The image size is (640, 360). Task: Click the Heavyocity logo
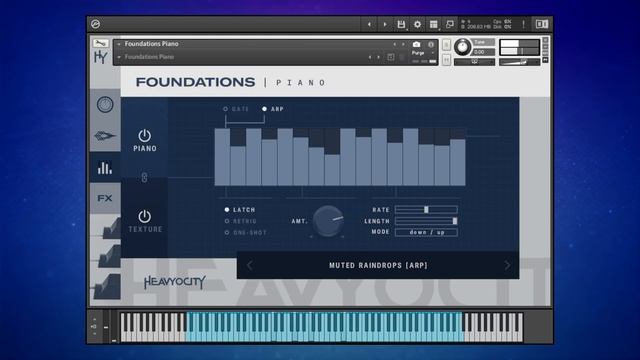tap(175, 282)
